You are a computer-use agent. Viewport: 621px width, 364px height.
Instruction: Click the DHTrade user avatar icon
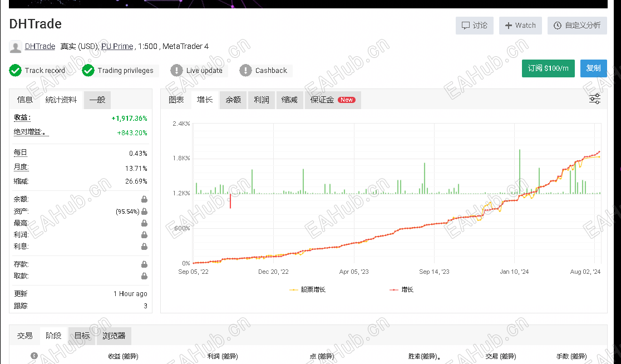[16, 47]
